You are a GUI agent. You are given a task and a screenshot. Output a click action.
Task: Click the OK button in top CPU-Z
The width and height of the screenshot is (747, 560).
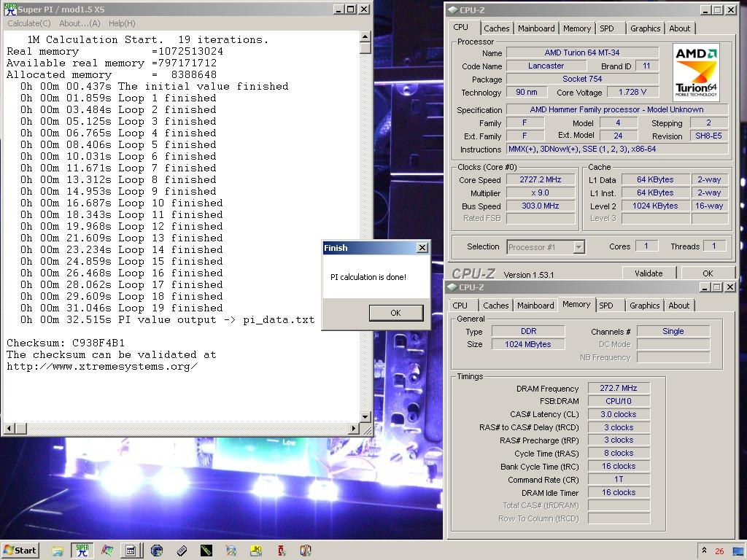point(708,273)
